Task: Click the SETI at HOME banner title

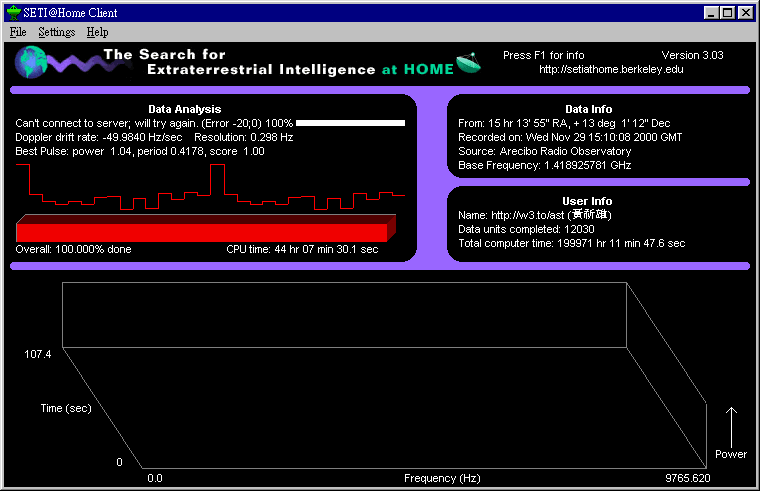Action: pos(279,62)
